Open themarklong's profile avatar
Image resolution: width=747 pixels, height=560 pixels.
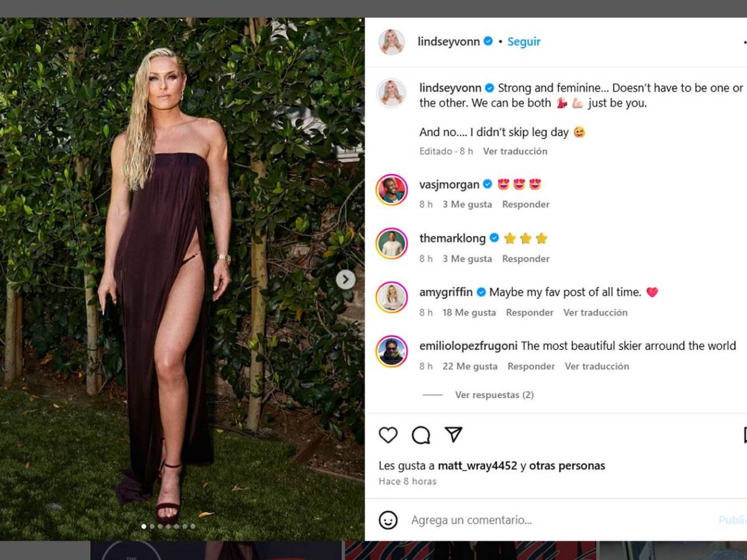tap(392, 244)
